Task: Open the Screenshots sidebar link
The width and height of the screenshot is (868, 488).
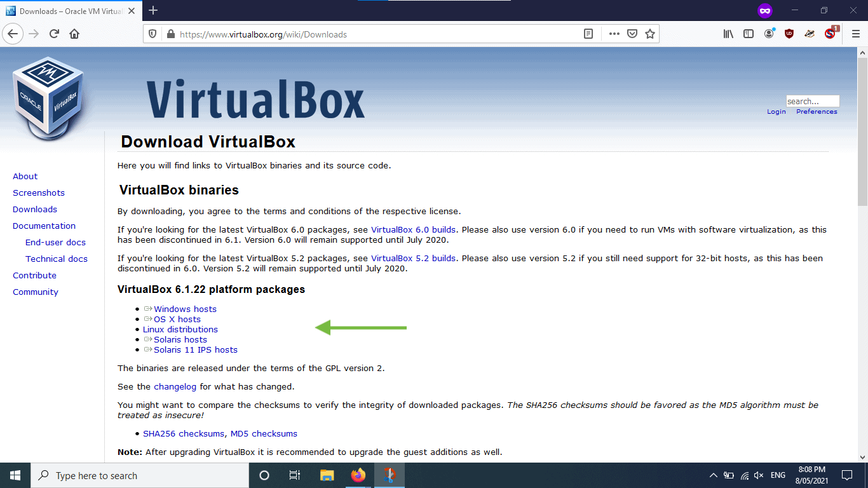Action: 39,193
